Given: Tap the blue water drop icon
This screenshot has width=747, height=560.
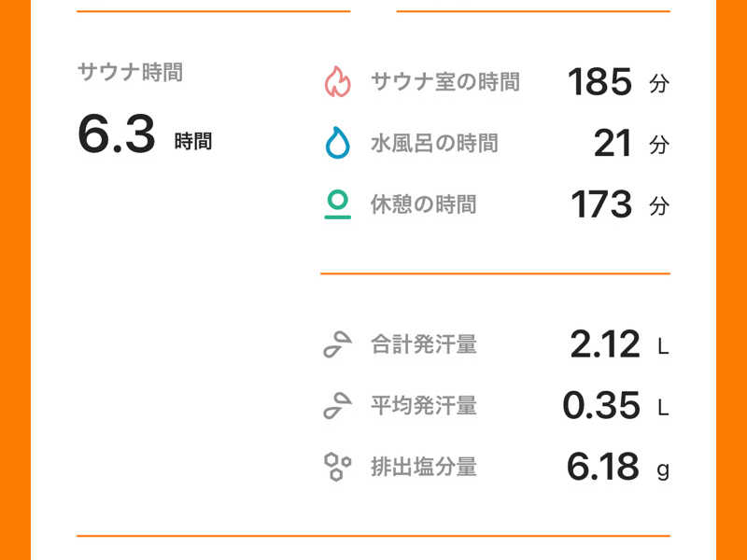Looking at the screenshot, I should tap(337, 144).
